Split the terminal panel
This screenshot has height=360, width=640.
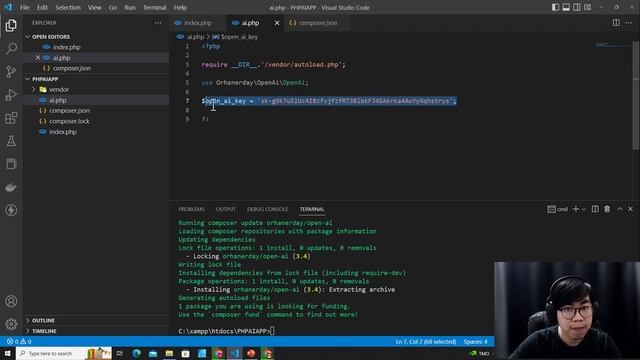595,209
